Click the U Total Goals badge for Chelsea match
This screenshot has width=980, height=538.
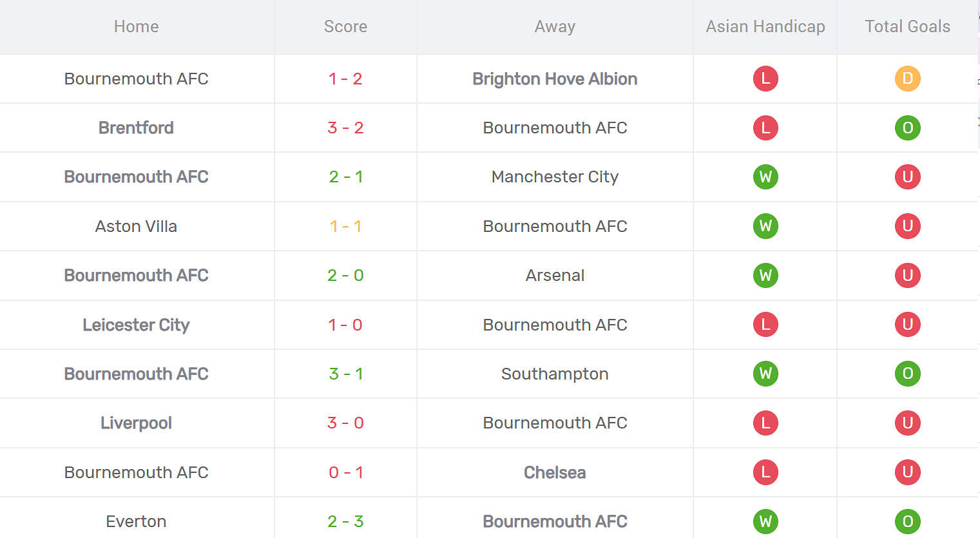tap(907, 472)
